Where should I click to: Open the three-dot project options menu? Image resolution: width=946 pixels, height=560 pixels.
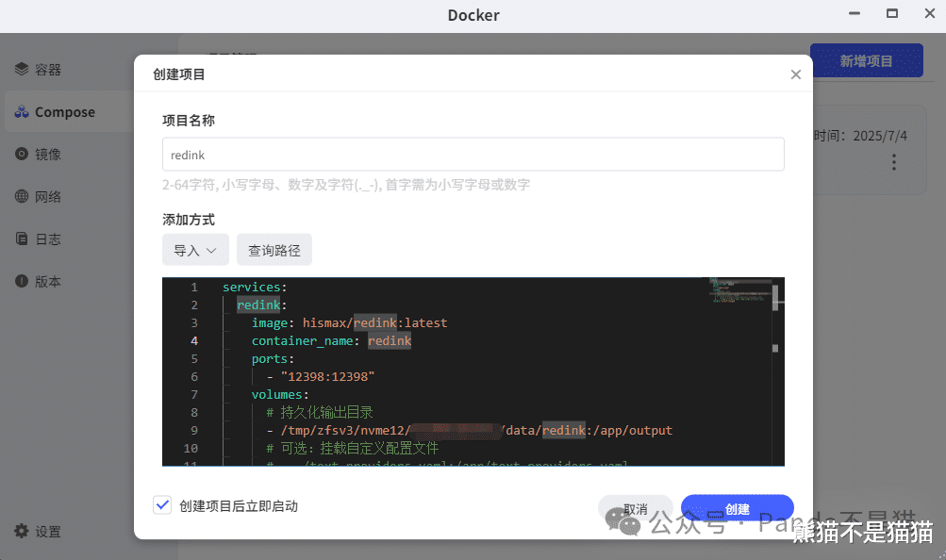894,163
